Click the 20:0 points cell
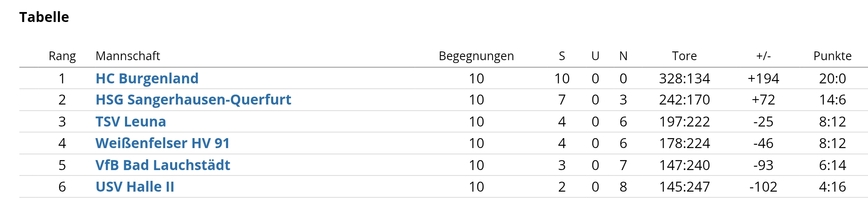 (832, 78)
